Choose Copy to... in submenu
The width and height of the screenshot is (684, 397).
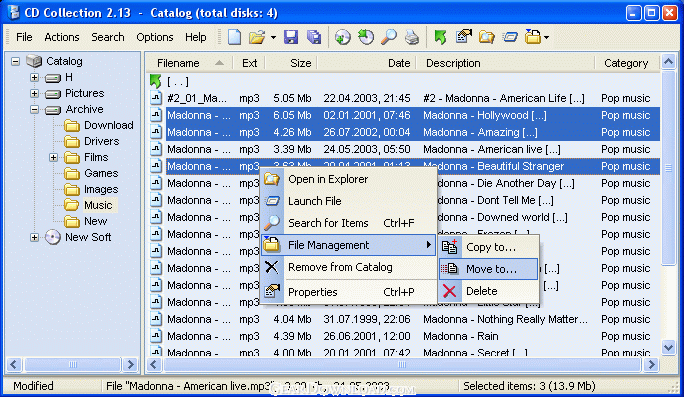(x=489, y=247)
